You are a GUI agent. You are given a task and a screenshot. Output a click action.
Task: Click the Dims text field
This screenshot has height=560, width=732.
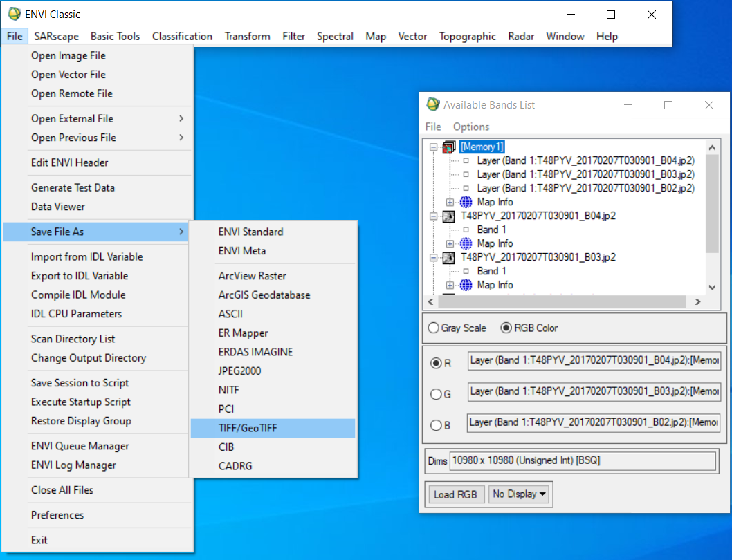pos(582,461)
